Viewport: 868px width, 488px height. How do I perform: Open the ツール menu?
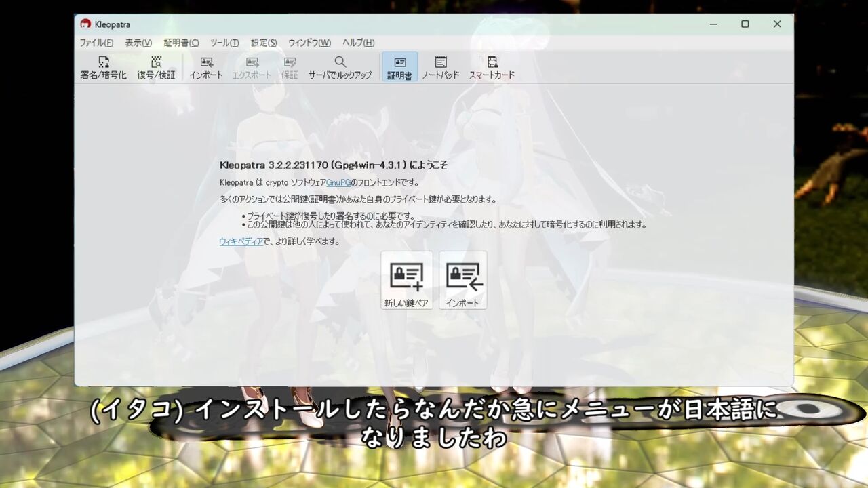(224, 42)
